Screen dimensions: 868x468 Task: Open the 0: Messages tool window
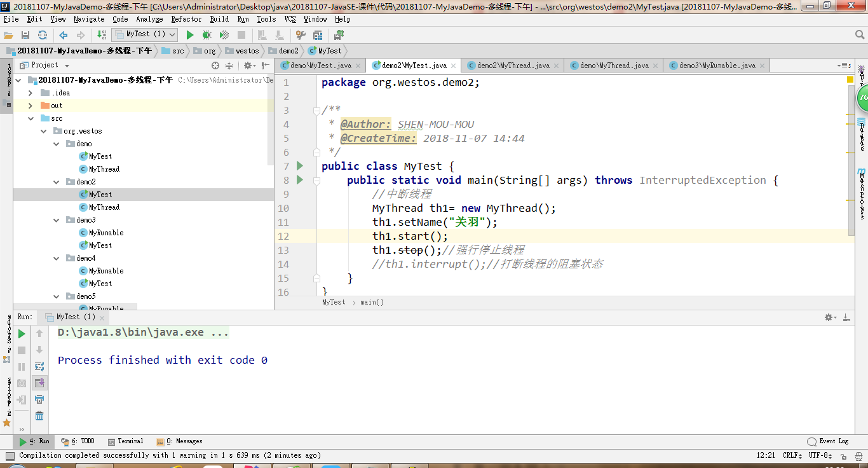pos(179,441)
